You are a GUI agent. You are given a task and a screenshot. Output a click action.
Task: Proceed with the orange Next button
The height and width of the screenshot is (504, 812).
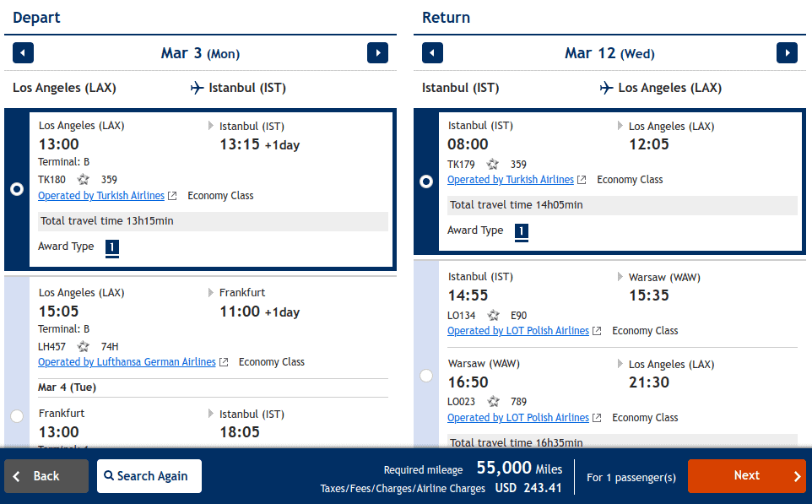click(x=746, y=476)
